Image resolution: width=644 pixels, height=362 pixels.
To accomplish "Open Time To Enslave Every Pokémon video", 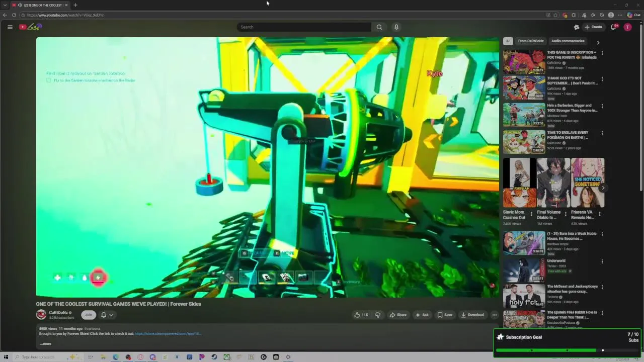I will (x=524, y=142).
